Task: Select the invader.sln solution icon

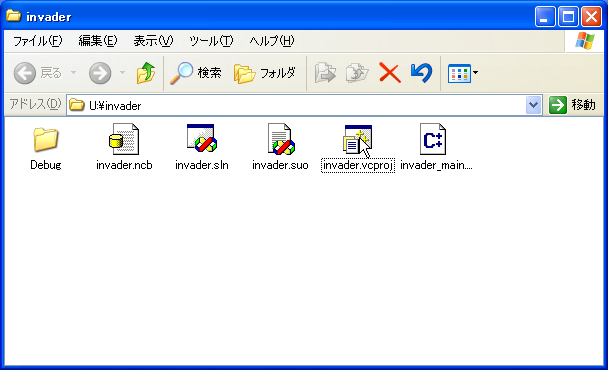Action: coord(202,138)
